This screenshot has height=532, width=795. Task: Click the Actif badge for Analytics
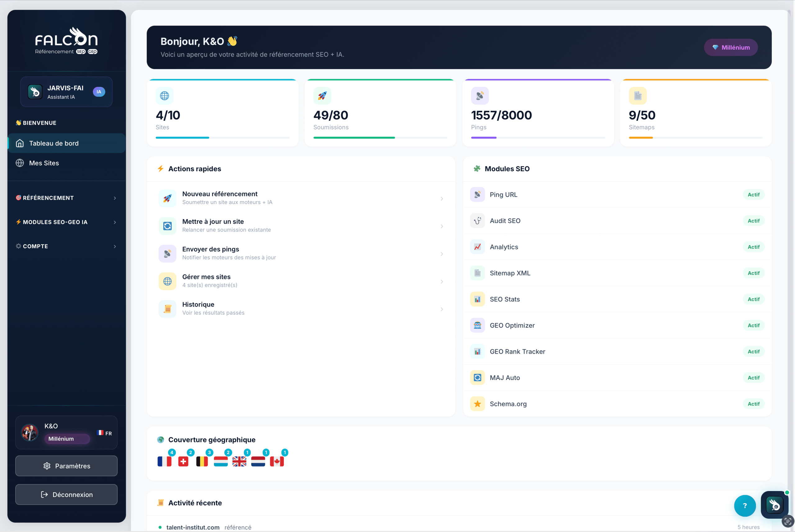pos(753,247)
